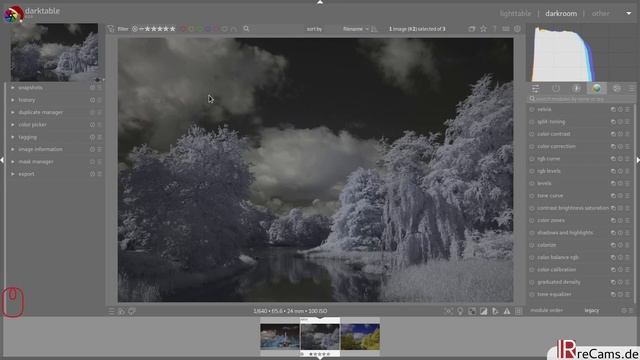The height and width of the screenshot is (360, 640).
Task: Open the view dropdown arrow at top right
Action: [x=629, y=13]
